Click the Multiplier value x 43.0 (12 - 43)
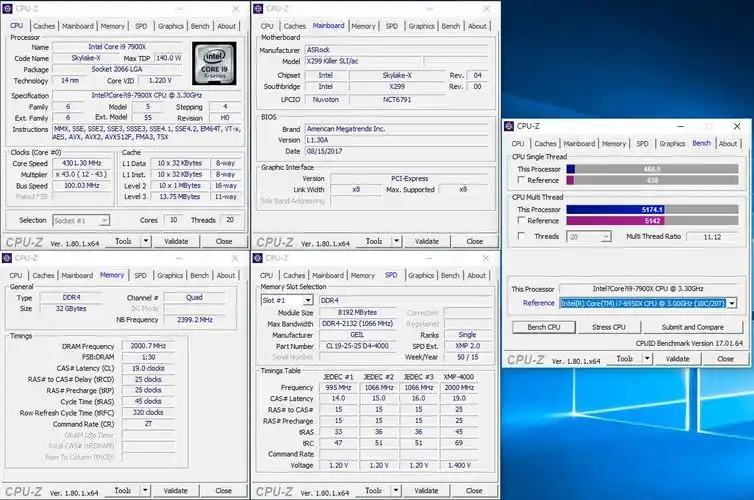Screen dimensions: 754x500 tap(82, 175)
